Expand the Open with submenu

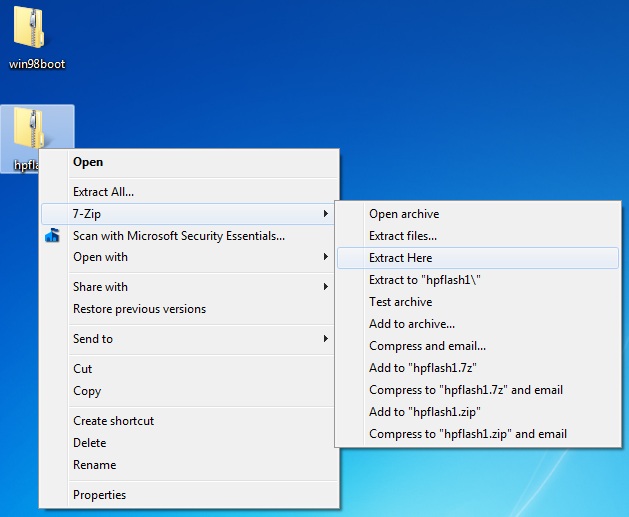pyautogui.click(x=189, y=257)
